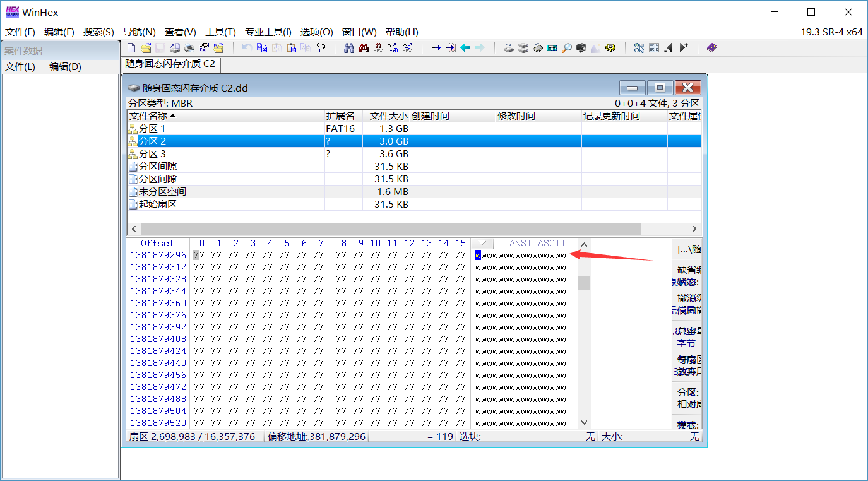Open the 选项(O) menu

[316, 32]
